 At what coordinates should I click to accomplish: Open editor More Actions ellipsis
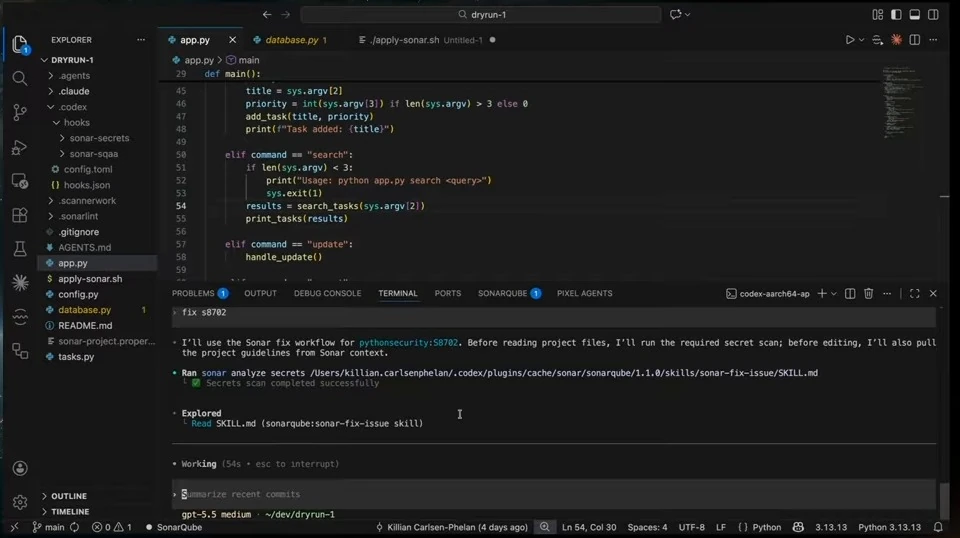[x=933, y=40]
